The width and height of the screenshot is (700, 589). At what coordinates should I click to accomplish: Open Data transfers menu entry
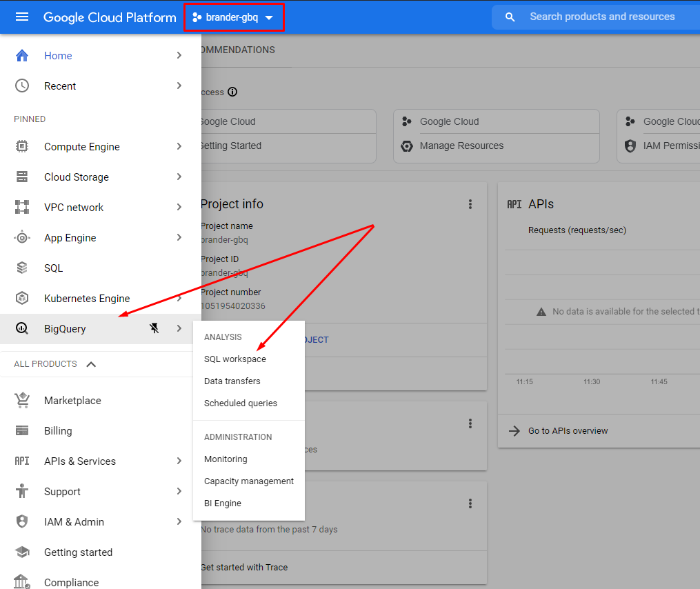tap(232, 381)
